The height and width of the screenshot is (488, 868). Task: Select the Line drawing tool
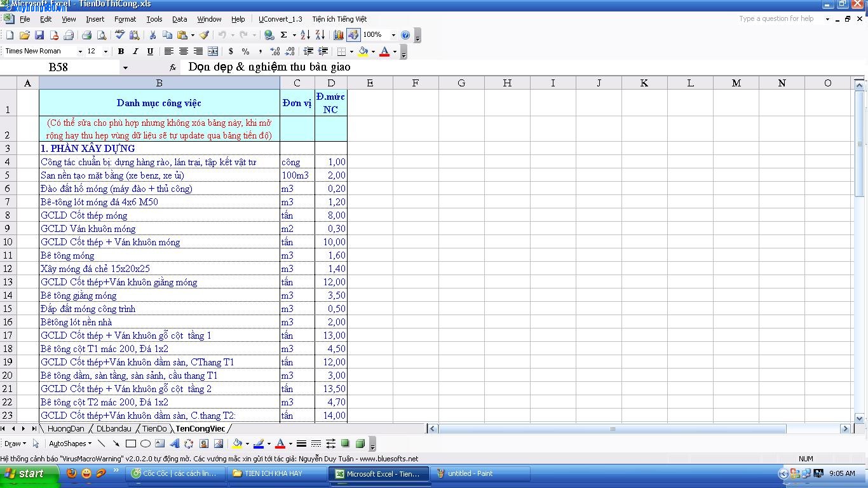coord(101,444)
